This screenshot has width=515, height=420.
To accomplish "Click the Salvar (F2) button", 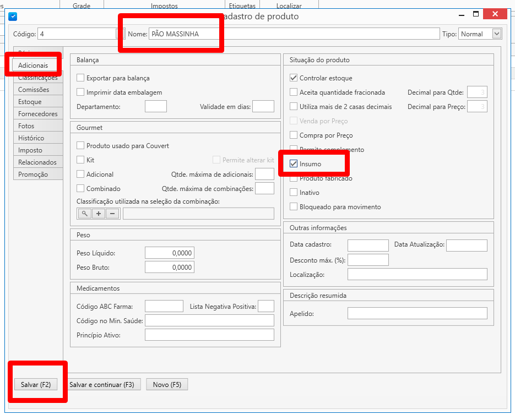I will (36, 385).
